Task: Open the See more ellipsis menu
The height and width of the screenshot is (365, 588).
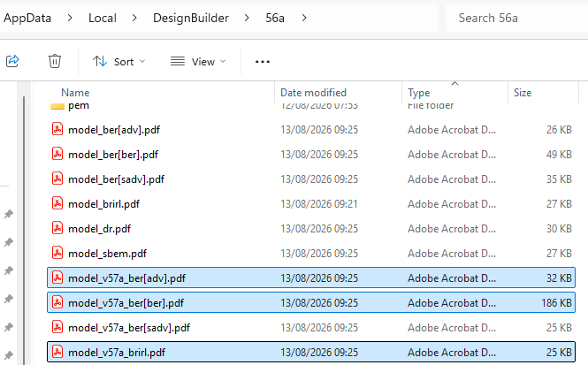Action: (x=263, y=62)
